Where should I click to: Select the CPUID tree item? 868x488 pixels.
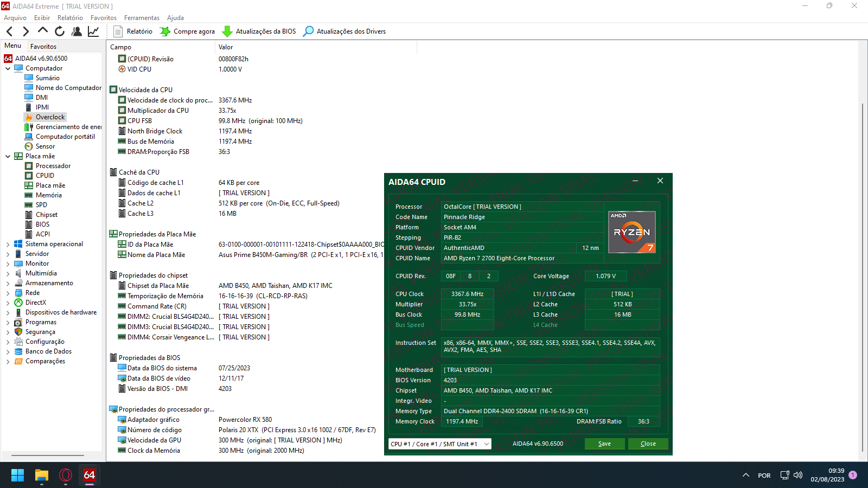click(45, 176)
